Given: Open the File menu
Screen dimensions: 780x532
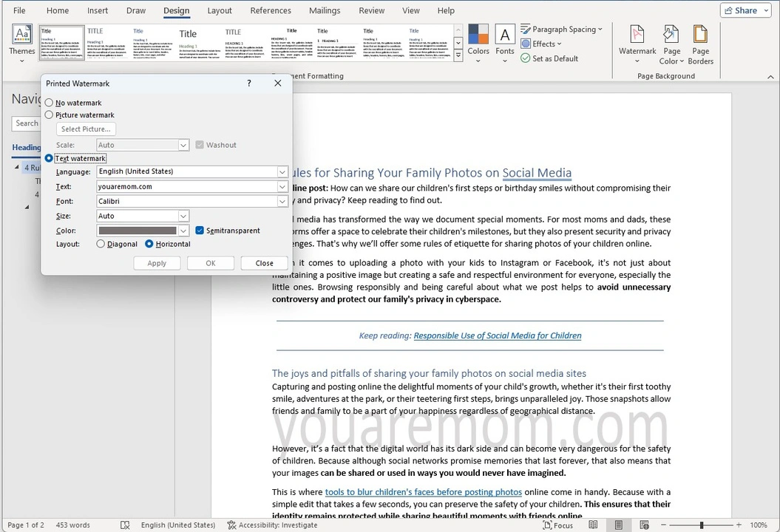Looking at the screenshot, I should [19, 10].
